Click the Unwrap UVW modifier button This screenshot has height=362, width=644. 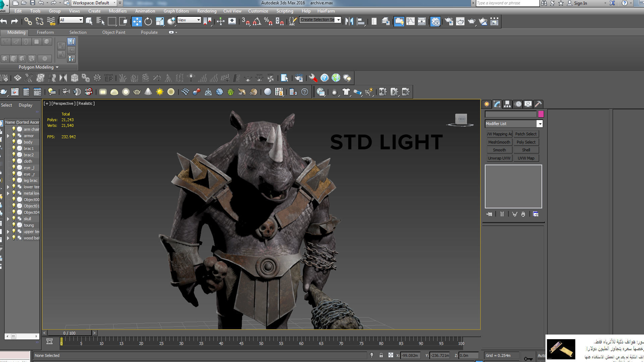[x=499, y=158]
